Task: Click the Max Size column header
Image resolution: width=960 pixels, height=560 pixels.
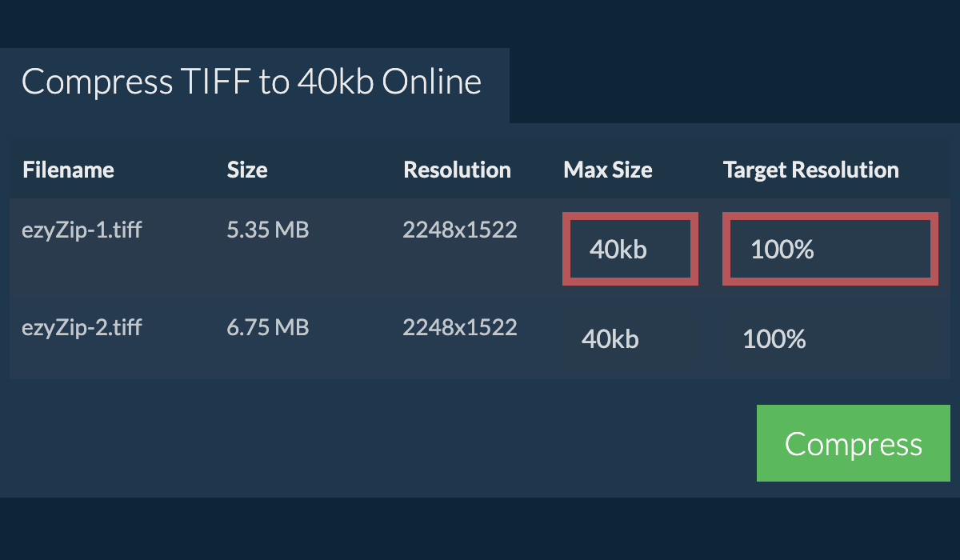Action: 608,170
